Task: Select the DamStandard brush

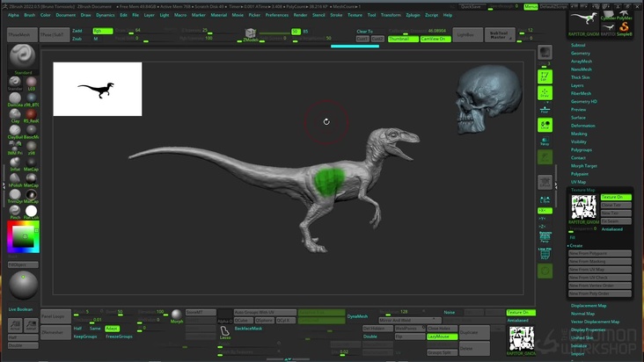Action: (x=15, y=98)
